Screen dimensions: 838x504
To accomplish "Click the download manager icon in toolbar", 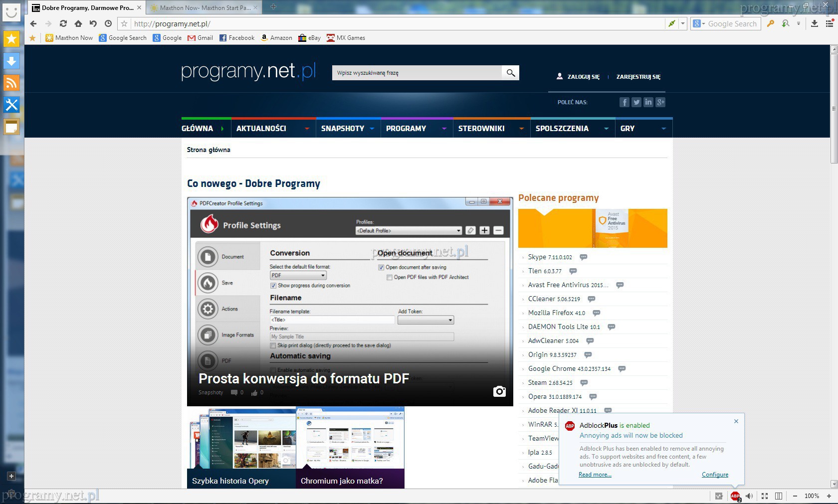I will (x=814, y=23).
